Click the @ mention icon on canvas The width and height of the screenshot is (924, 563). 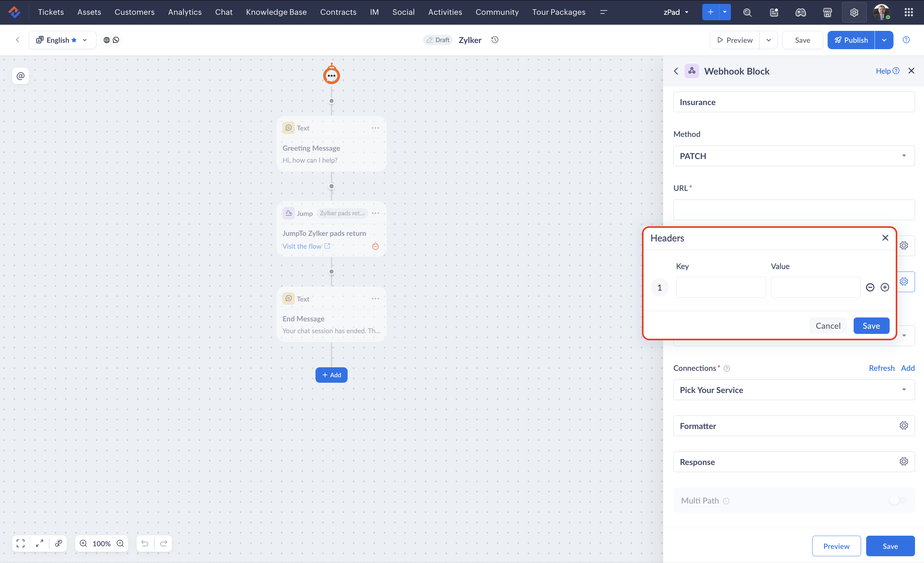tap(21, 76)
